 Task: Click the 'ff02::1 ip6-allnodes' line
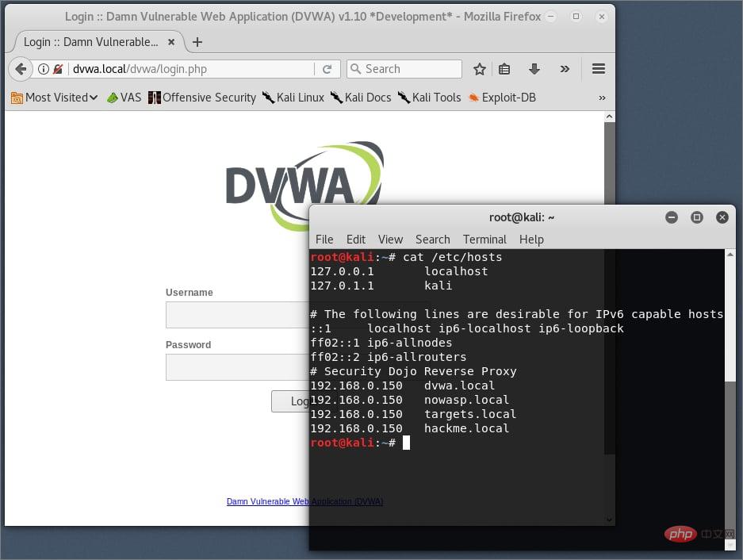click(381, 343)
